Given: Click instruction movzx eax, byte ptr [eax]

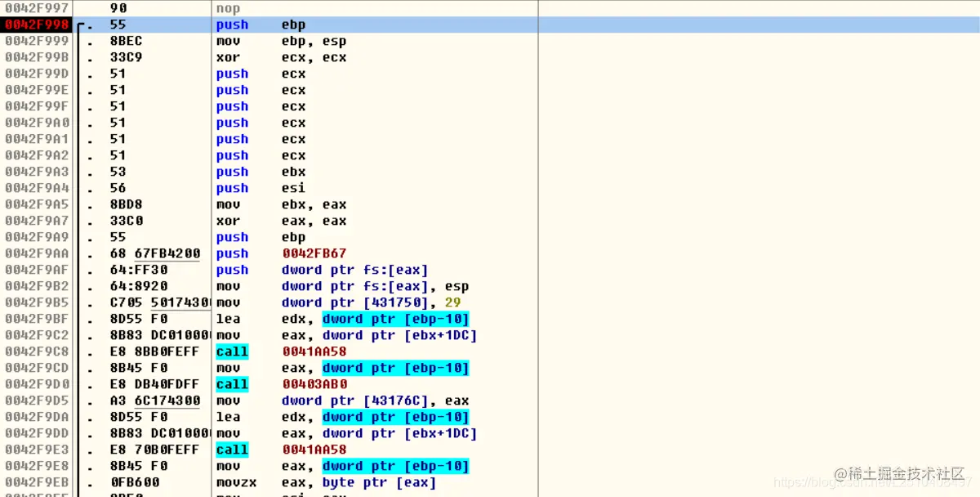Looking at the screenshot, I should click(x=327, y=482).
